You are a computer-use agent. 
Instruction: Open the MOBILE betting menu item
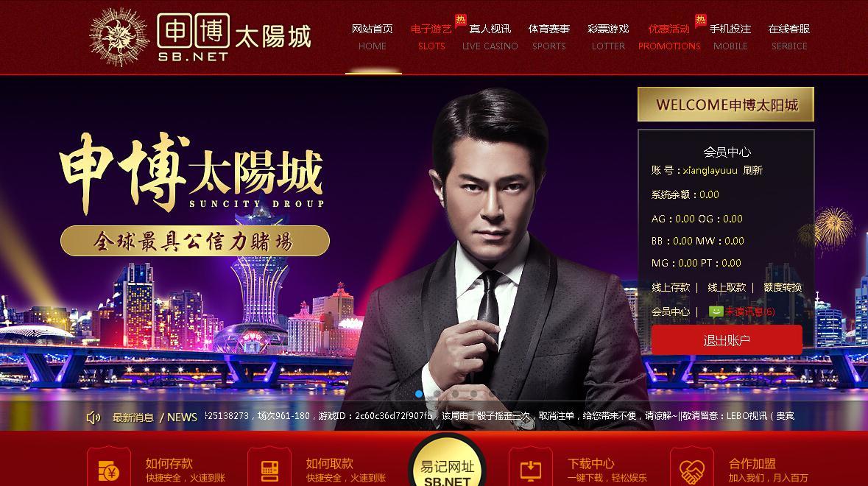(x=730, y=37)
